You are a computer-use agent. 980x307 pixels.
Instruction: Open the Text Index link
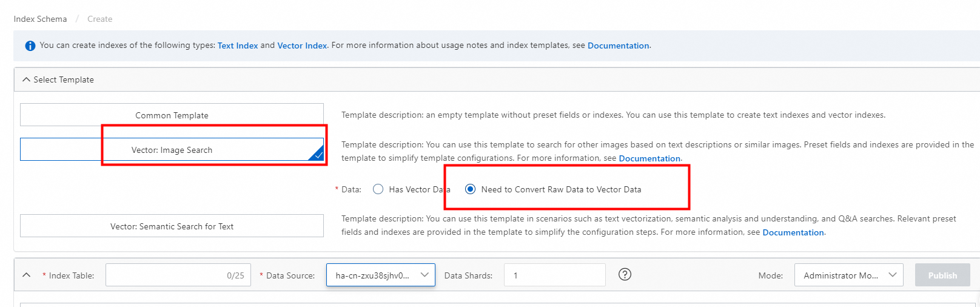point(238,46)
